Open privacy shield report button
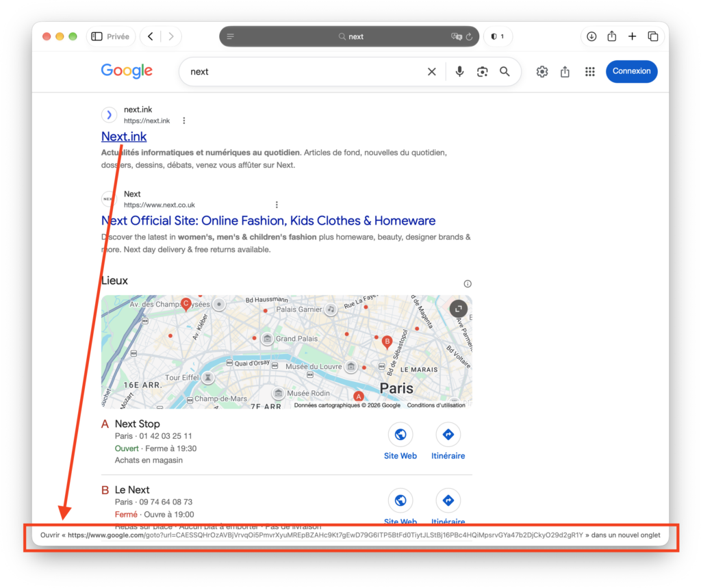Image resolution: width=701 pixels, height=588 pixels. click(x=498, y=36)
